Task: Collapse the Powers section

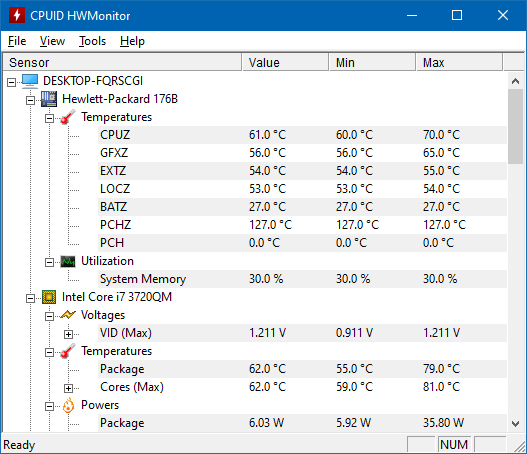Action: point(49,407)
